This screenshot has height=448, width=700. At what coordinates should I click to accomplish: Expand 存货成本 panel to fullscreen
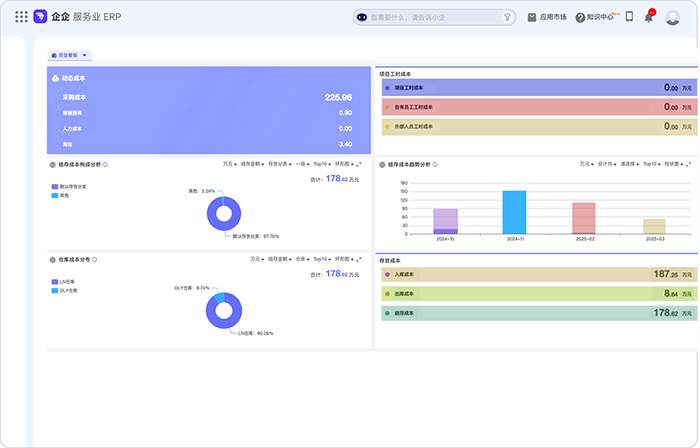pyautogui.click(x=686, y=259)
